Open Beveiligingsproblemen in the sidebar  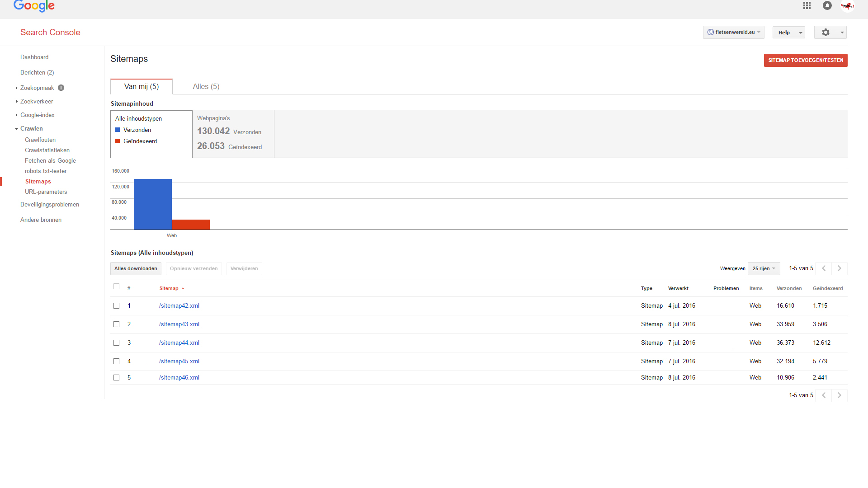tap(50, 205)
